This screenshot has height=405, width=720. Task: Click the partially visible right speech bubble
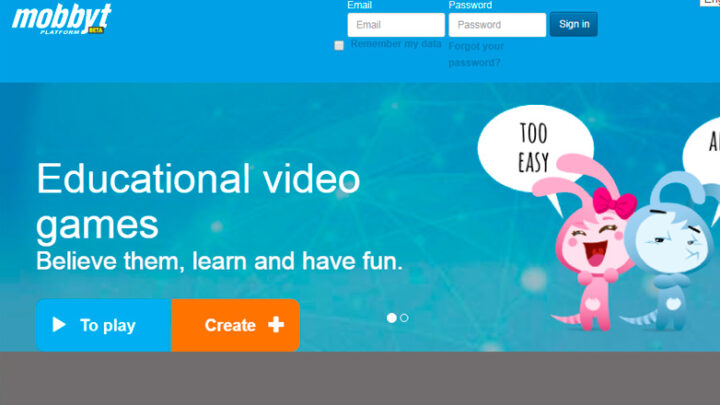coord(706,147)
